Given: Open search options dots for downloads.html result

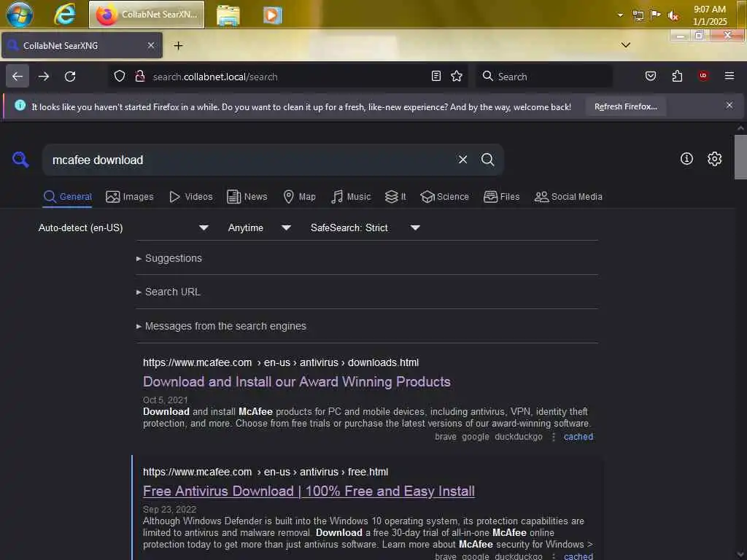Looking at the screenshot, I should (x=553, y=437).
